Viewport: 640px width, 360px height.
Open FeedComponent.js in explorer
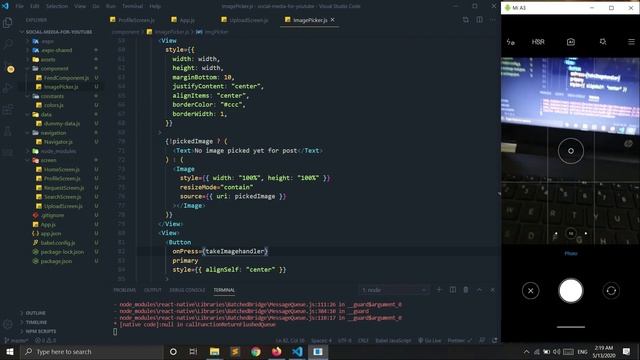[66, 78]
